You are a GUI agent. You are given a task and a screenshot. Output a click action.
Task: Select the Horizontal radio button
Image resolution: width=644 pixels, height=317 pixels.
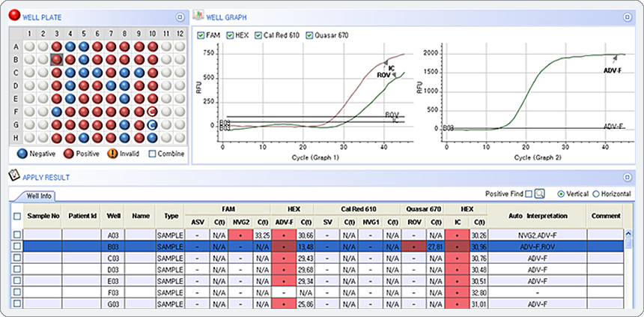click(596, 193)
